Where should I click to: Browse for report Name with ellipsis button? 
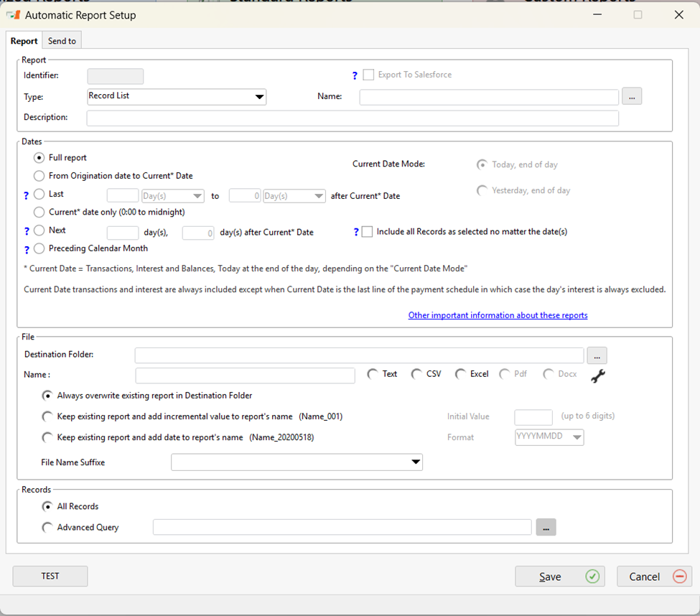click(x=631, y=96)
